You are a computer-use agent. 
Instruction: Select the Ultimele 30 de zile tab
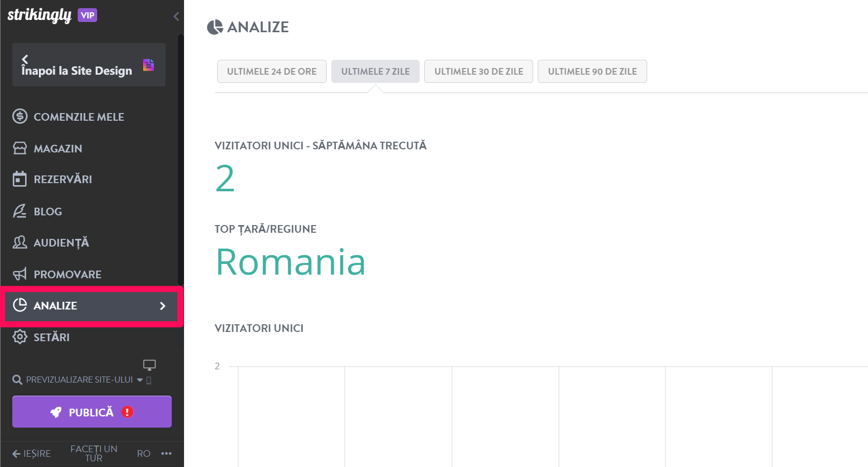478,72
